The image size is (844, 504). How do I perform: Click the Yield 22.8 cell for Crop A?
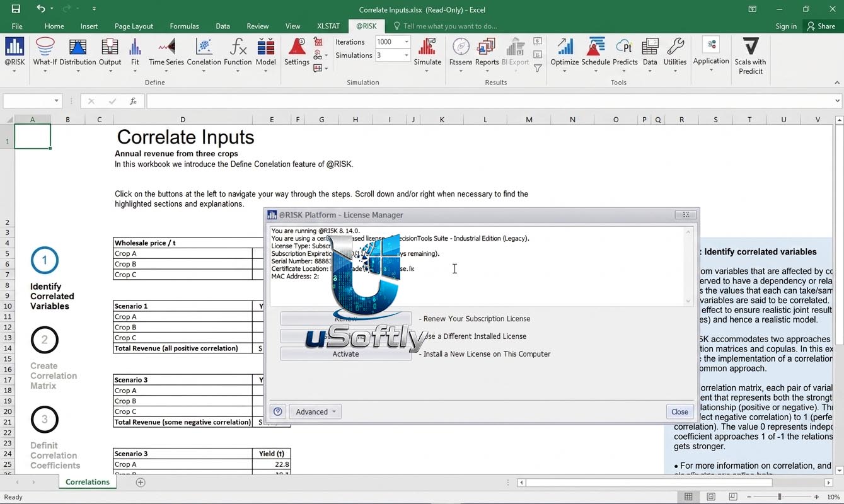(x=272, y=464)
